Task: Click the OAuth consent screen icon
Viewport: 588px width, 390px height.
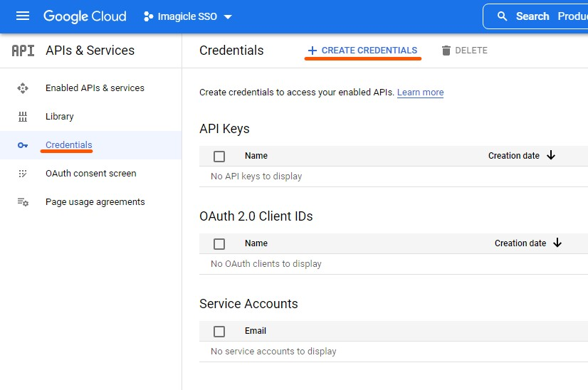Action: (23, 174)
